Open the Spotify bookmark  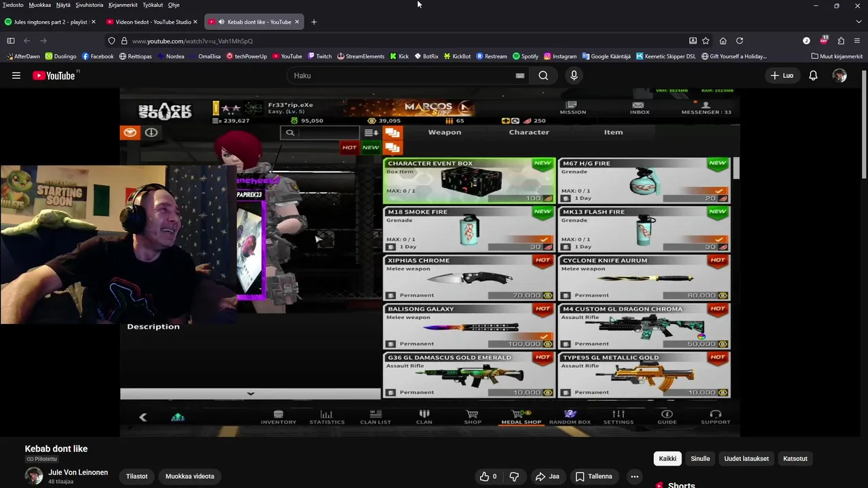pos(526,56)
